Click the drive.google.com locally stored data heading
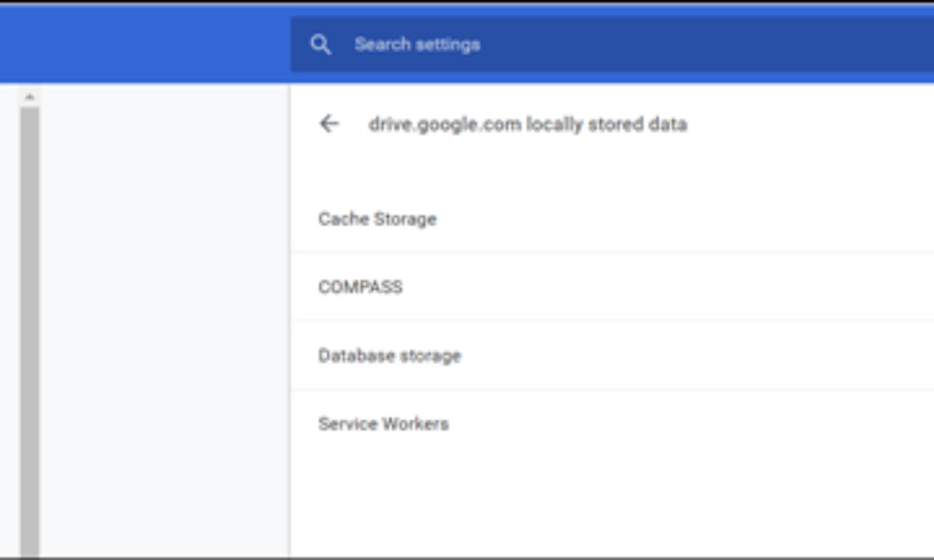Image resolution: width=934 pixels, height=560 pixels. point(528,124)
